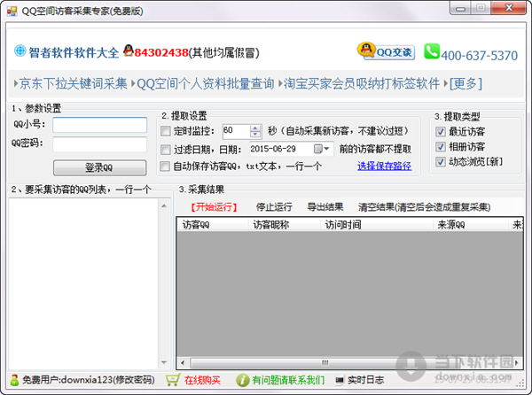Click the app icon in title bar
Image resolution: width=532 pixels, height=395 pixels.
(x=12, y=12)
